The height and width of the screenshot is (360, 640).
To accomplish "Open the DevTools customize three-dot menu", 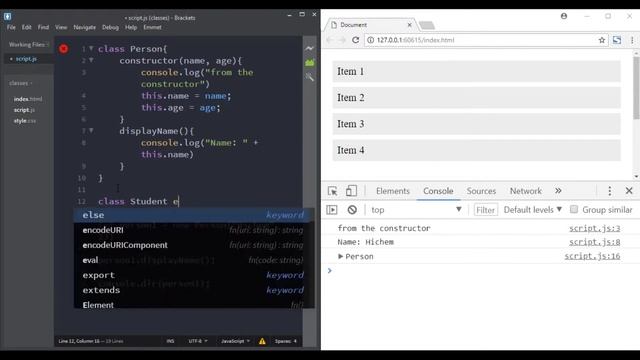I will click(x=609, y=191).
